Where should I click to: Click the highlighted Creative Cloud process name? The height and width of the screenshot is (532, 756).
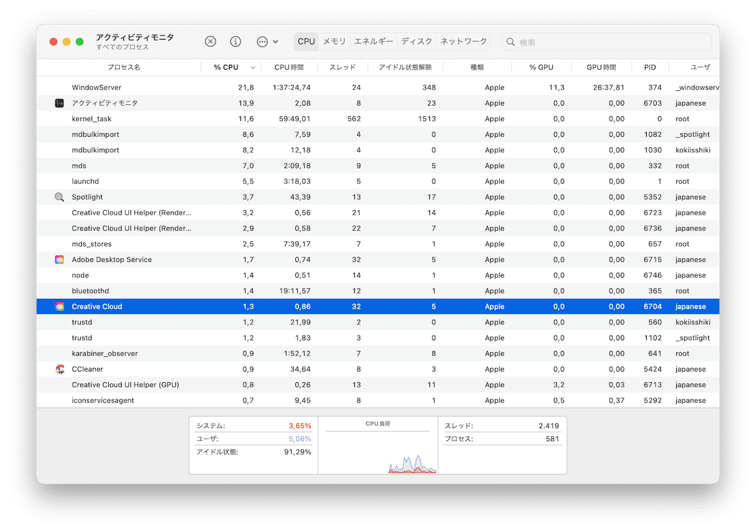97,306
